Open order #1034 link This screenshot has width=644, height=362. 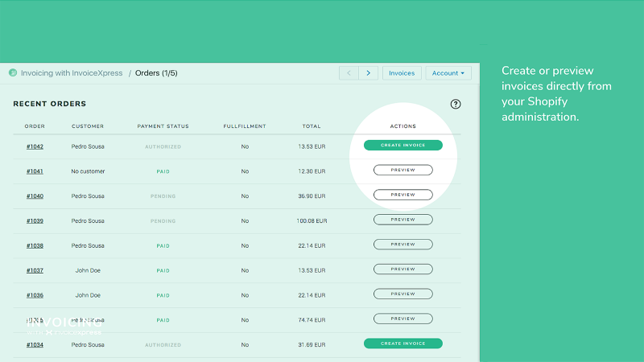[x=35, y=345]
